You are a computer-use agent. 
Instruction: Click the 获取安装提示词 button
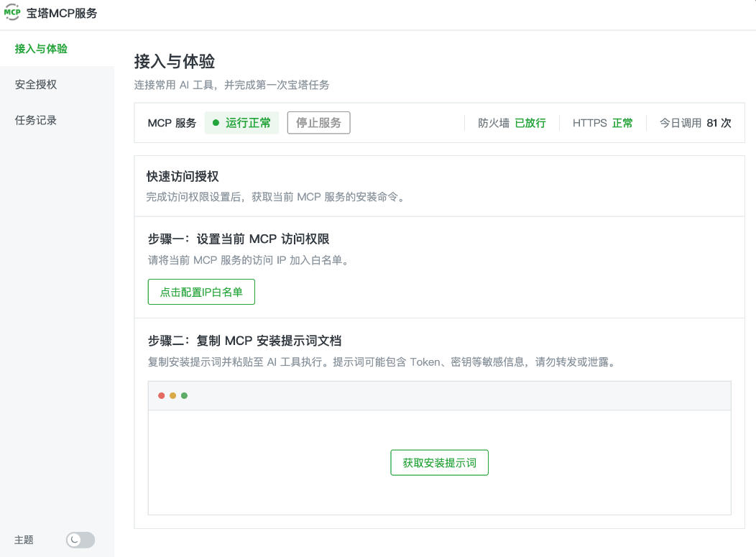pyautogui.click(x=439, y=462)
